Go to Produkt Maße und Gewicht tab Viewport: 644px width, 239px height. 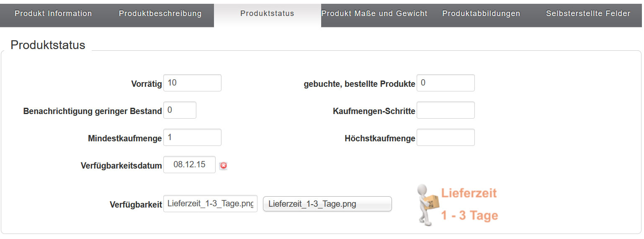tap(374, 13)
